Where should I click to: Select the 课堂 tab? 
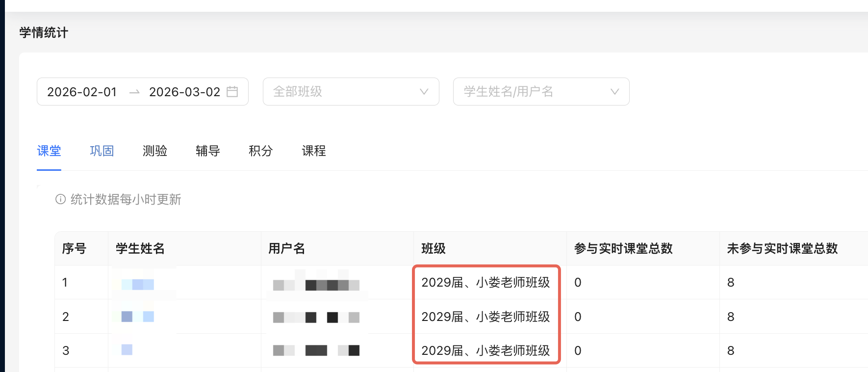pos(49,151)
